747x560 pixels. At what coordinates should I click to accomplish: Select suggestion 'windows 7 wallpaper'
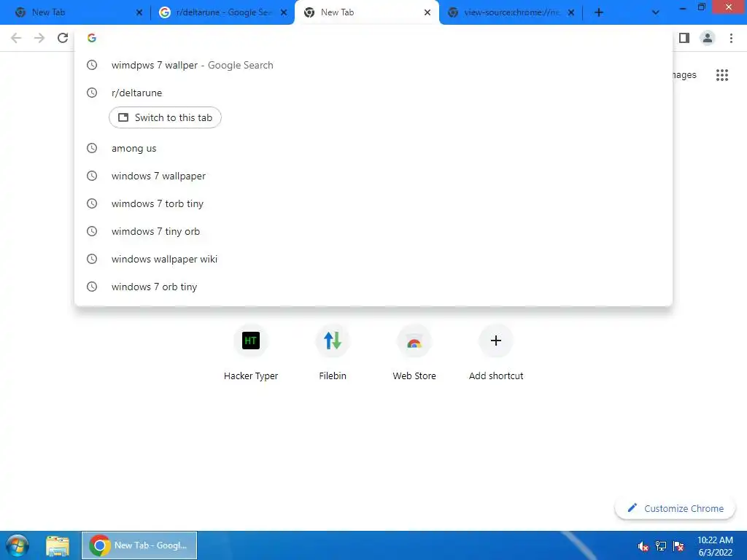pos(373,176)
